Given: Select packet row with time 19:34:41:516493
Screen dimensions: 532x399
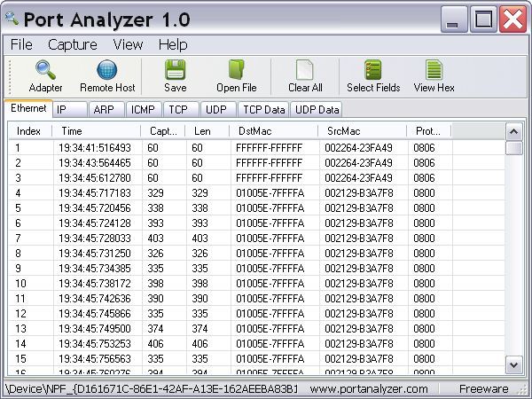Looking at the screenshot, I should pos(256,148).
